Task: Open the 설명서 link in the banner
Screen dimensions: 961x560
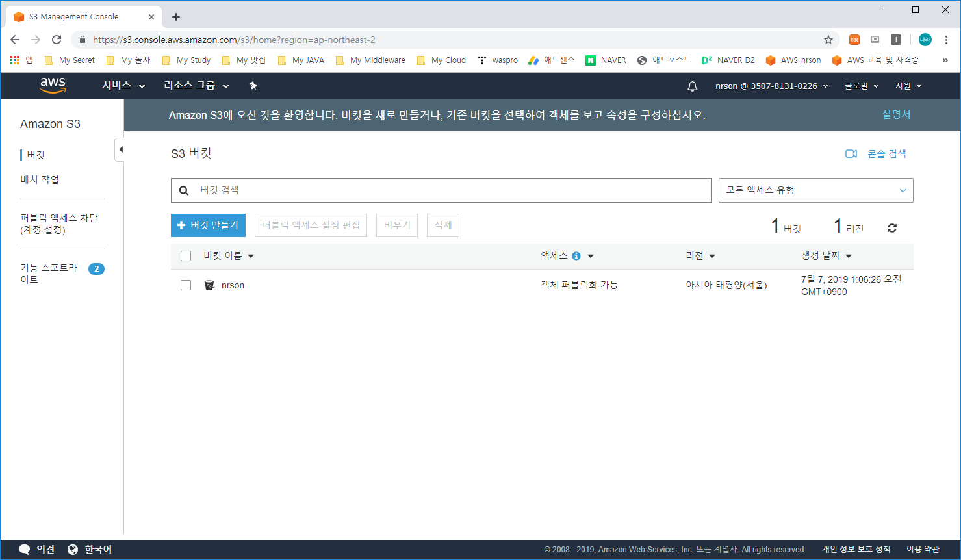Action: (x=896, y=114)
